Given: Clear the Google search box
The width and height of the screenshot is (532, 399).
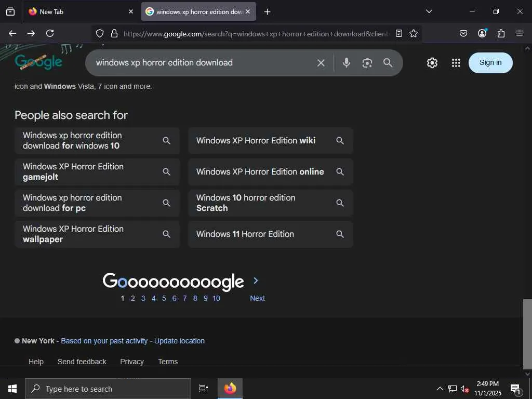Looking at the screenshot, I should (321, 63).
